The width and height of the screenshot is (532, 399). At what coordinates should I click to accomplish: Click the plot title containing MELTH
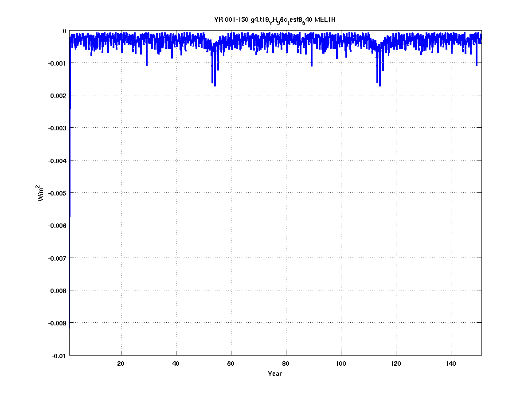pos(275,20)
